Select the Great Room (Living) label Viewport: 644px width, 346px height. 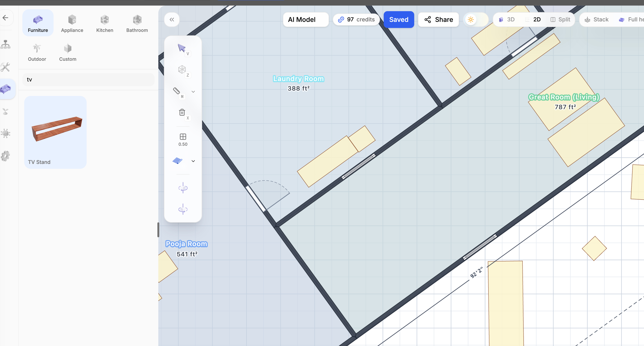pos(564,97)
